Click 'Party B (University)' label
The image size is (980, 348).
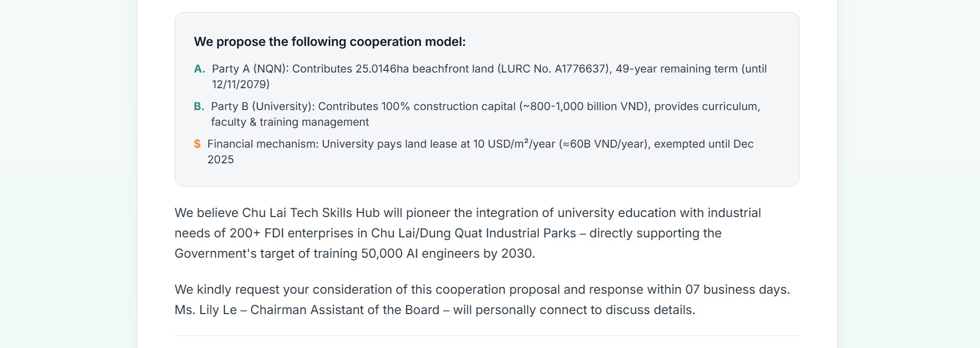coord(262,106)
